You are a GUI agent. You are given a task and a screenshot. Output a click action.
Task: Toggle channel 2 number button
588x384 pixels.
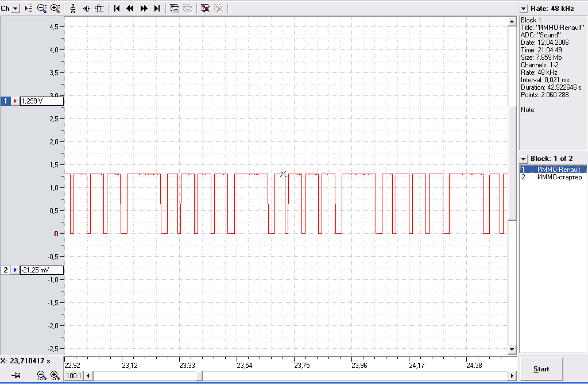(5, 270)
